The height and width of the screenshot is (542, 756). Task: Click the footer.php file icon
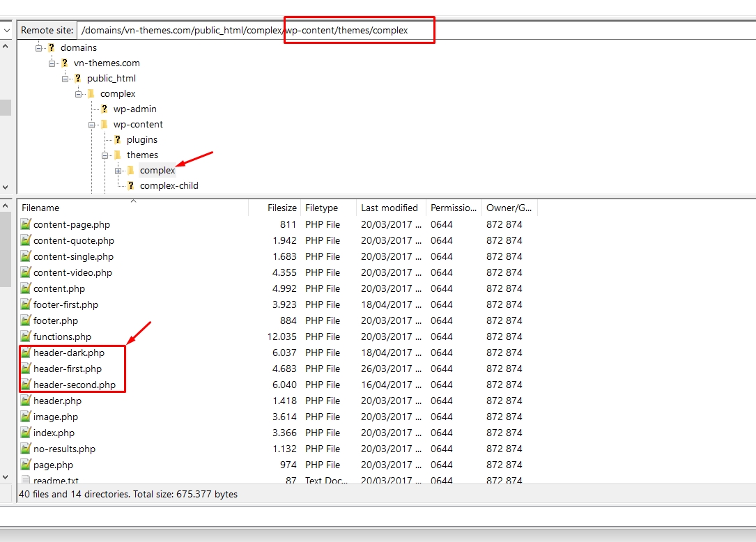coord(26,320)
